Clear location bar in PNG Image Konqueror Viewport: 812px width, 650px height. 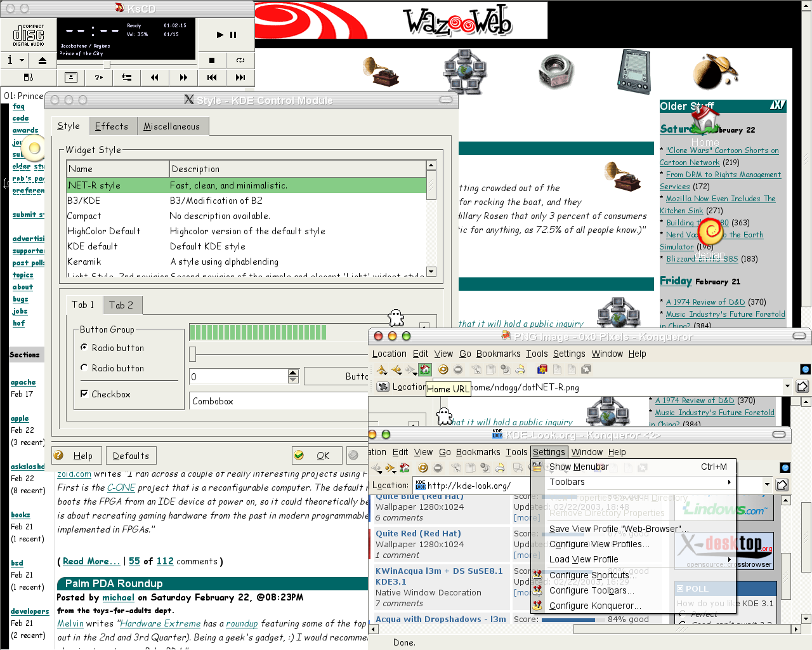pos(383,387)
